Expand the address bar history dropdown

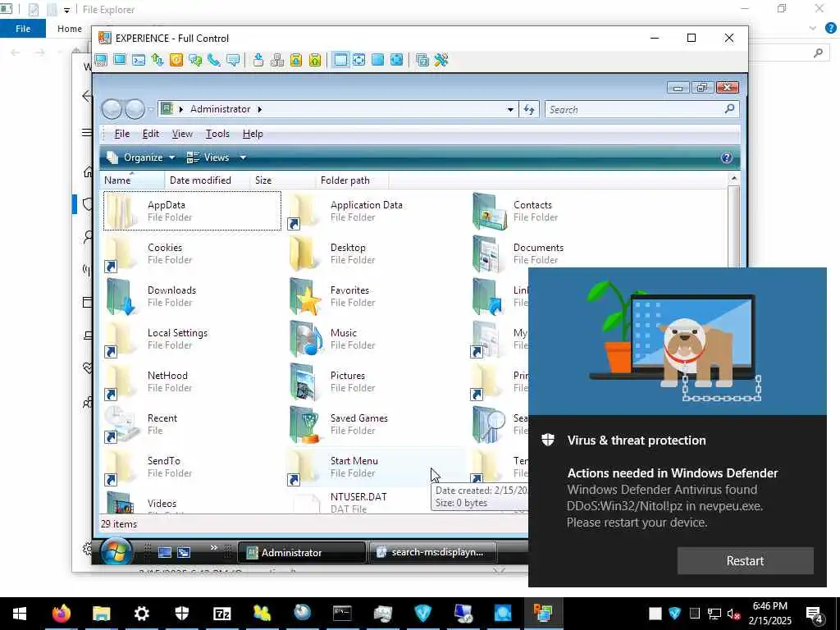click(x=510, y=109)
